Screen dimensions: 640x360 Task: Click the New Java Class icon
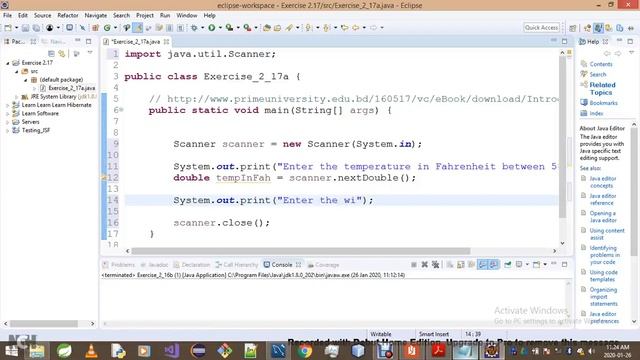pos(107,28)
